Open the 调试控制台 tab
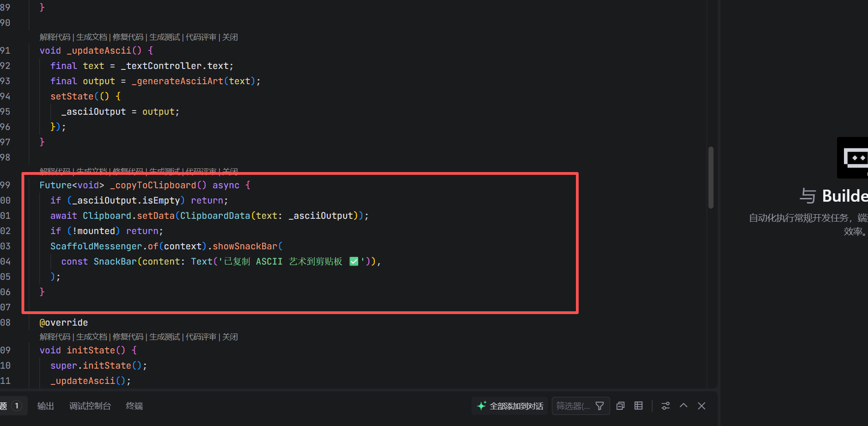This screenshot has width=868, height=426. (90, 406)
